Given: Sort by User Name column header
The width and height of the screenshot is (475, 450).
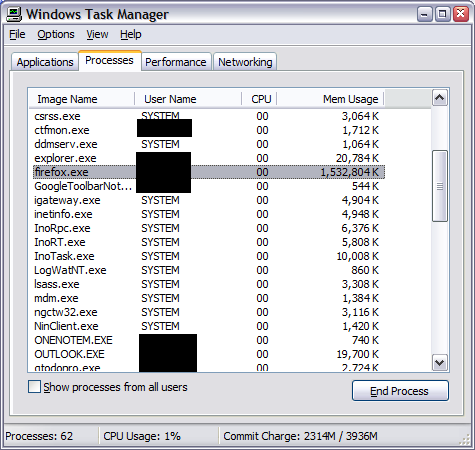Looking at the screenshot, I should pyautogui.click(x=188, y=99).
